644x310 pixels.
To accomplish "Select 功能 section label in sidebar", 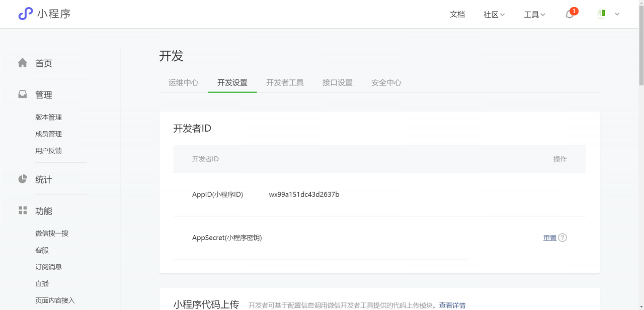I will click(44, 211).
